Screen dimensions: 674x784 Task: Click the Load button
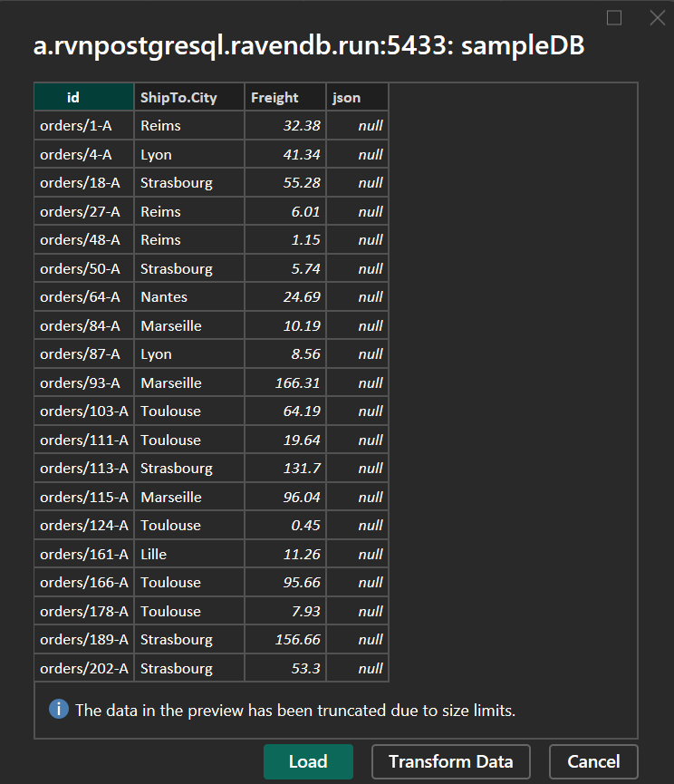tap(308, 761)
